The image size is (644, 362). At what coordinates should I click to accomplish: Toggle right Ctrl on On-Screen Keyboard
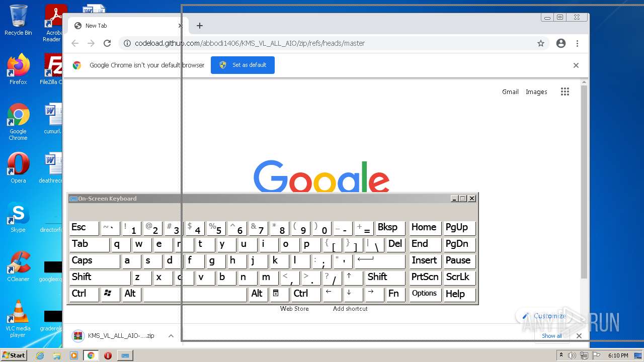[x=306, y=295]
